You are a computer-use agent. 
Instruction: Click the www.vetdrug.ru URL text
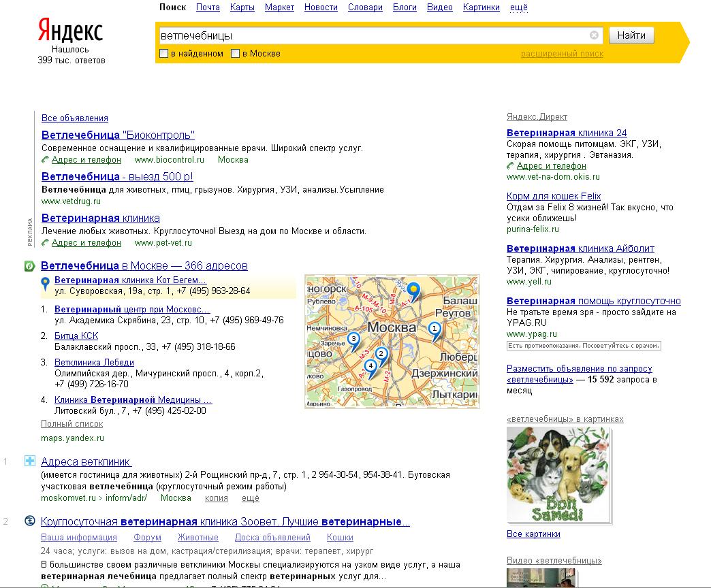pyautogui.click(x=71, y=201)
